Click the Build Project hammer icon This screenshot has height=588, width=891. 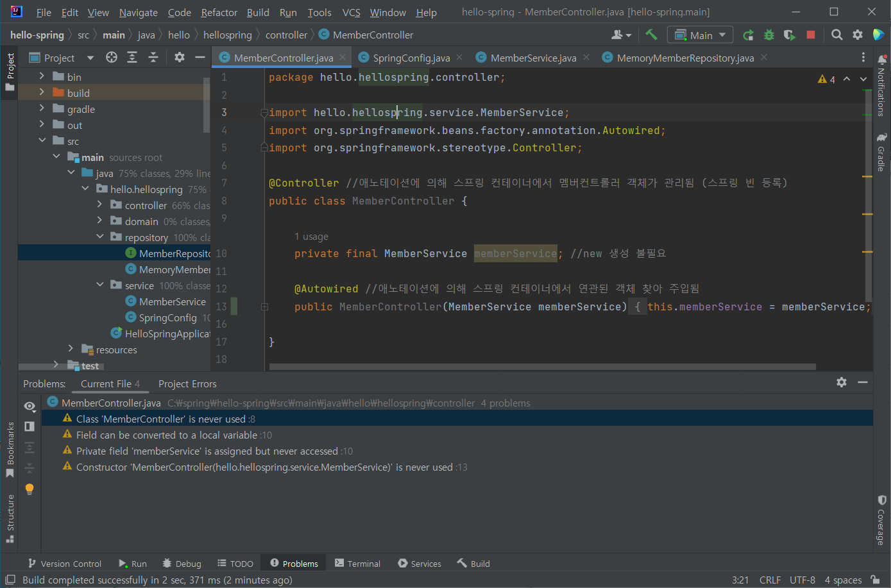651,35
